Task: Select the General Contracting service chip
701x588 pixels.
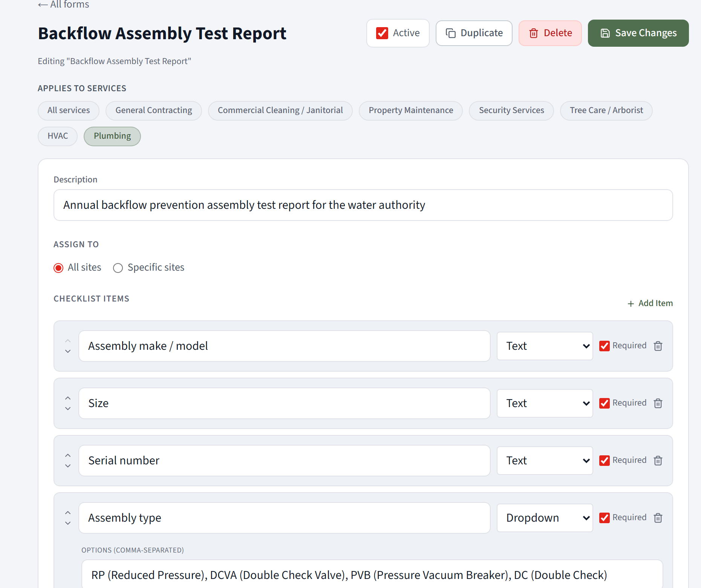Action: [154, 110]
